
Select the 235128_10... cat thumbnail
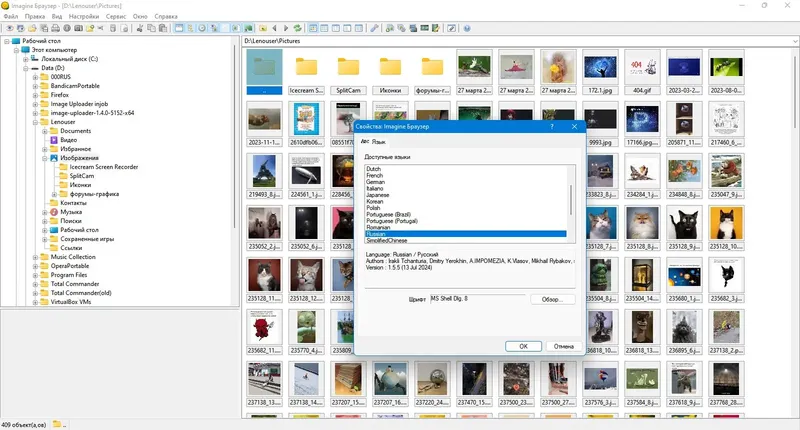click(726, 228)
